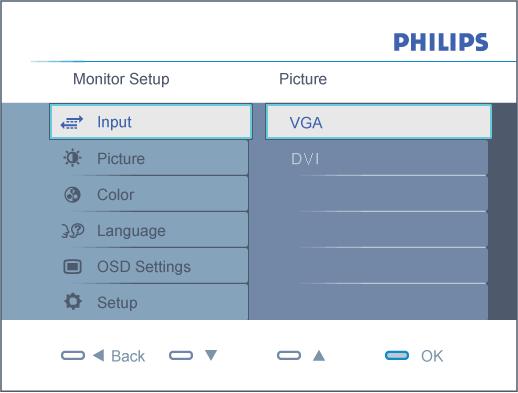This screenshot has width=518, height=393.
Task: Click the highlighted blue OK pill indicator
Action: tap(397, 355)
